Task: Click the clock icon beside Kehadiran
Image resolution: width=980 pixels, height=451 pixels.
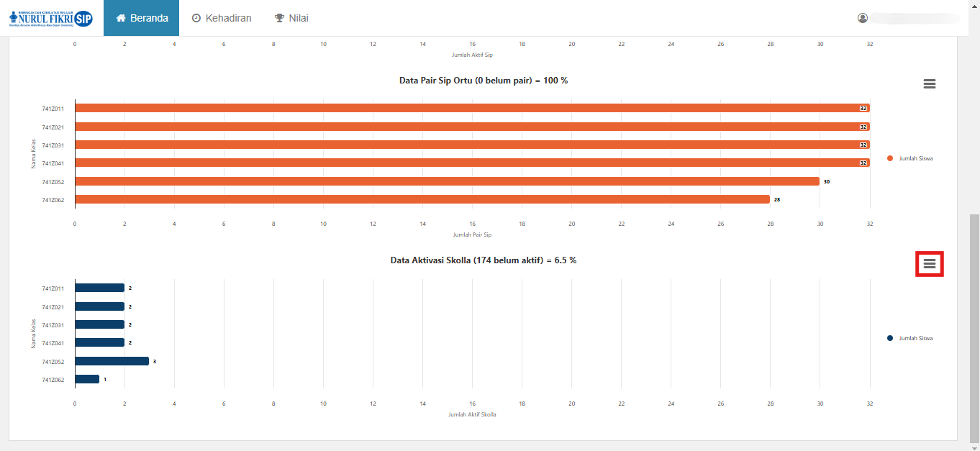Action: click(x=196, y=18)
